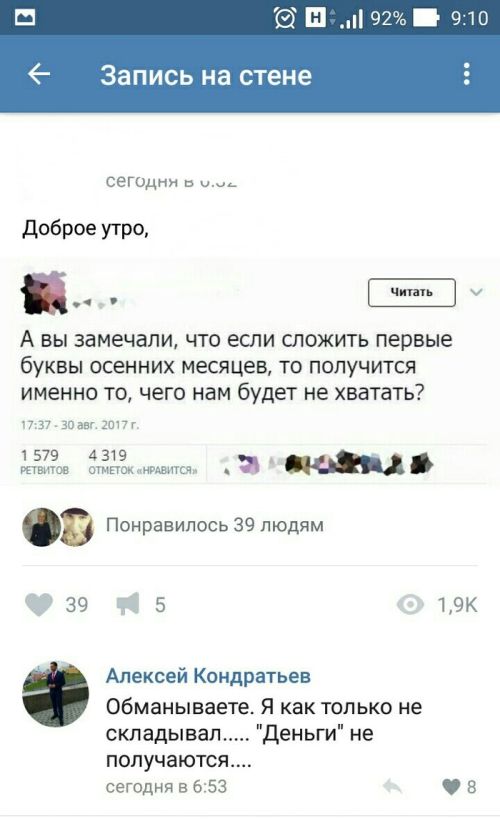Reply to Алексей Кондратьев's comment arrow
500x819 pixels.
tap(392, 786)
